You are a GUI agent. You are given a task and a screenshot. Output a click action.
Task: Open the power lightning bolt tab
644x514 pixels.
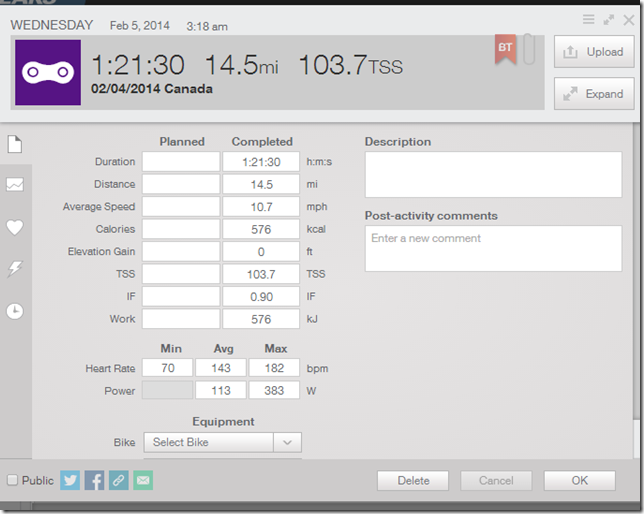(x=15, y=269)
